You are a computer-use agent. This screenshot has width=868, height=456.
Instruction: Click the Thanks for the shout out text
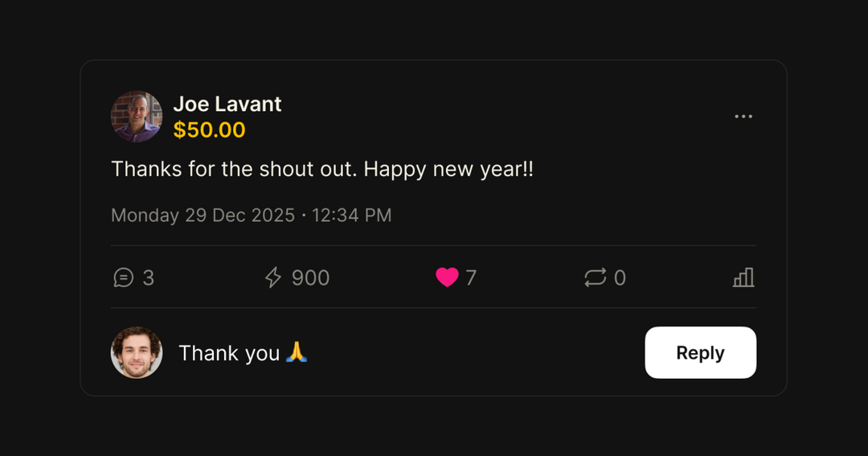[x=321, y=170]
